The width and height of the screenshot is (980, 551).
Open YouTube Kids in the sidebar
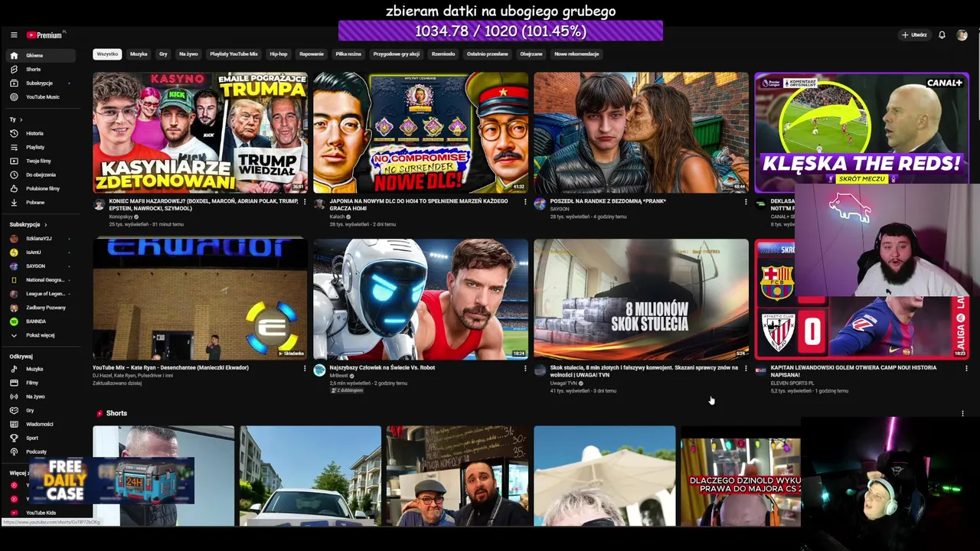(x=41, y=513)
